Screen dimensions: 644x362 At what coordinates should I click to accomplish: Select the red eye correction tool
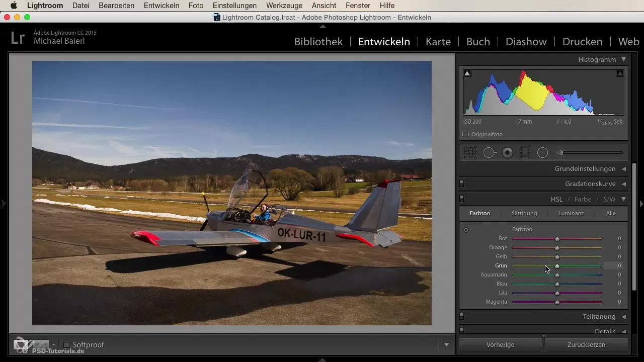point(507,153)
